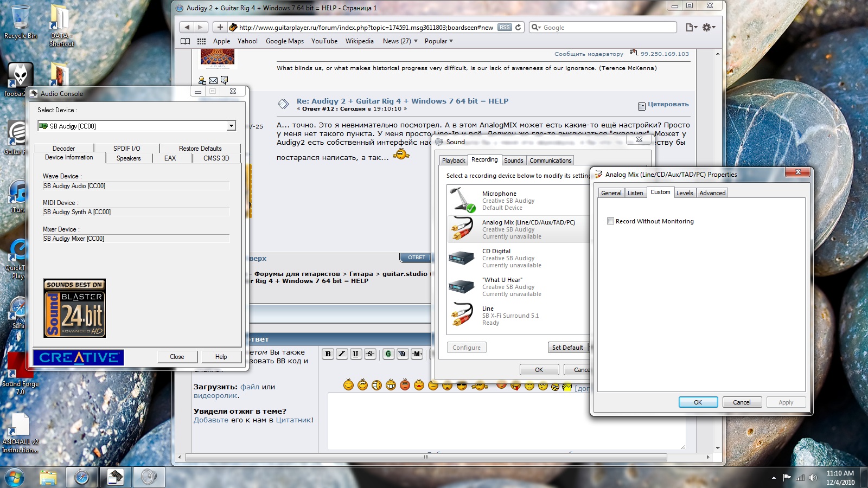Show all bookmarks book icon
The image size is (868, 488).
[x=186, y=41]
